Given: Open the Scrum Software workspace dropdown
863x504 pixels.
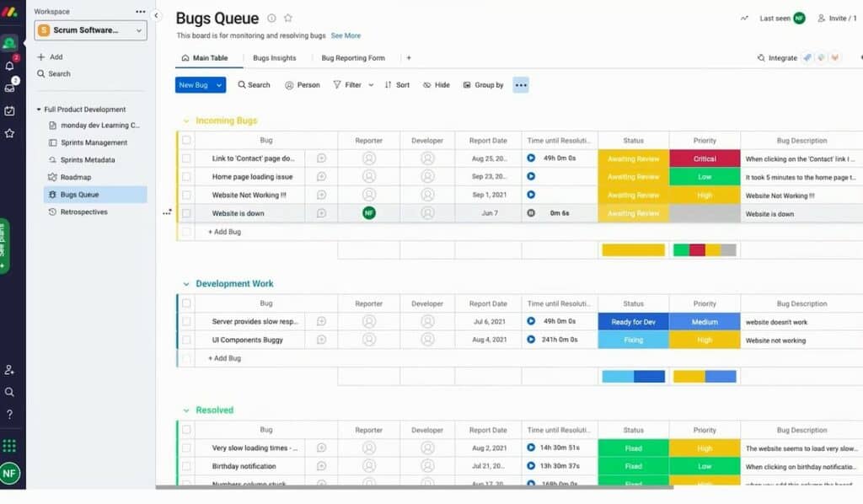Looking at the screenshot, I should [x=90, y=30].
